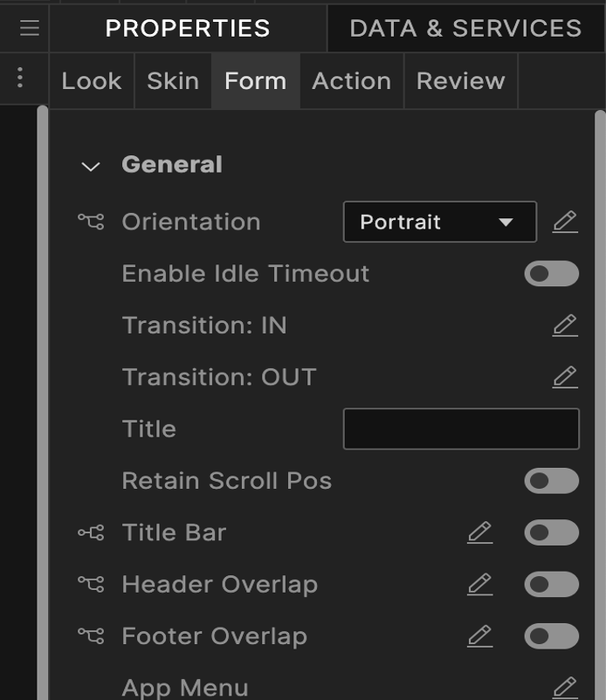Enable the Idle Timeout toggle
This screenshot has height=700, width=606.
point(551,274)
